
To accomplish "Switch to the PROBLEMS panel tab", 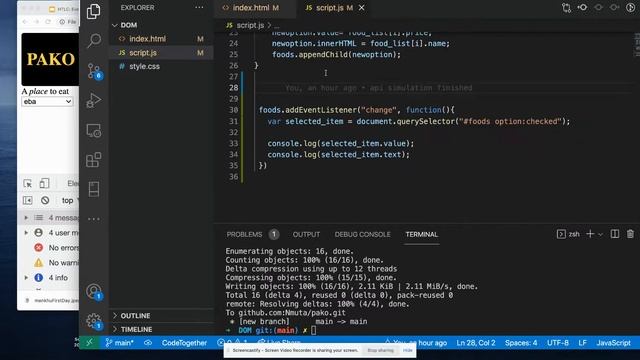I will pos(244,234).
